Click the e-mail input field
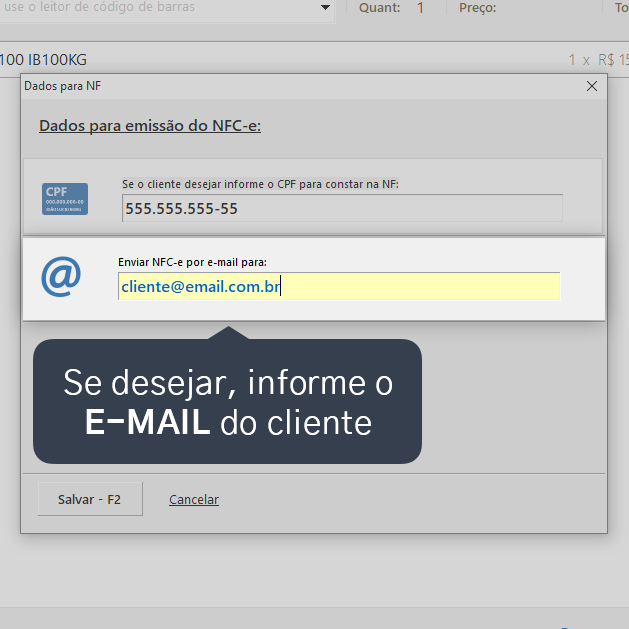The image size is (629, 629). point(339,286)
